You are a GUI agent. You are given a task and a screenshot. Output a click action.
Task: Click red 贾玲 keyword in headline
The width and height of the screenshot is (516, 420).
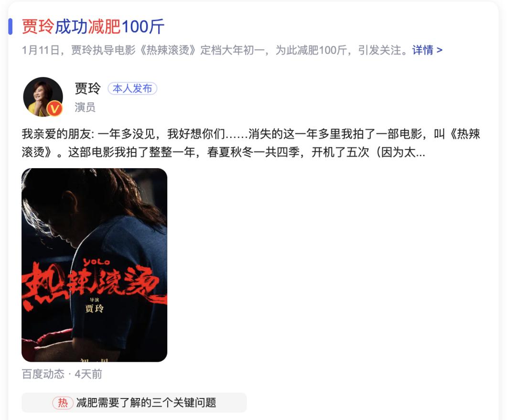point(38,27)
